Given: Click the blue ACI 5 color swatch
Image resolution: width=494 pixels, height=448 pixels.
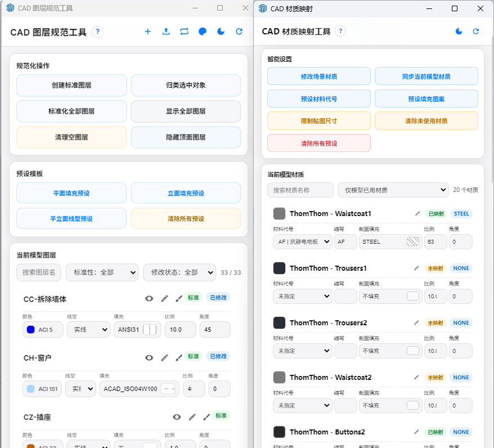Looking at the screenshot, I should 30,330.
